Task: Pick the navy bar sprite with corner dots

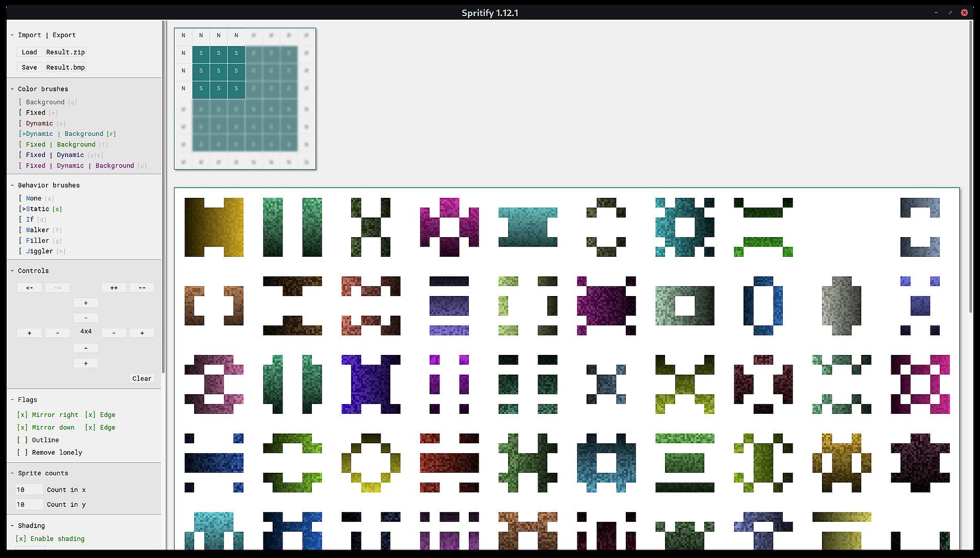Action: 214,463
